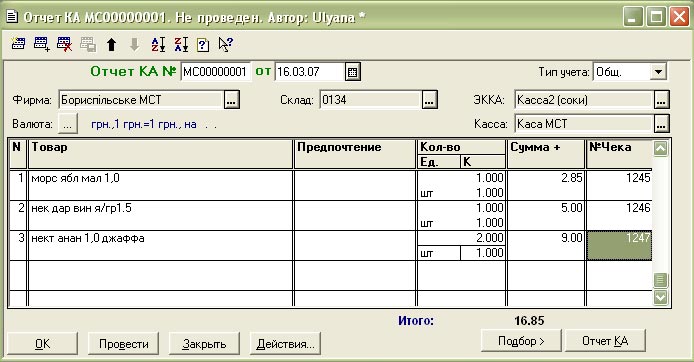The height and width of the screenshot is (362, 694).
Task: Open the help question mark icon
Action: tap(203, 45)
